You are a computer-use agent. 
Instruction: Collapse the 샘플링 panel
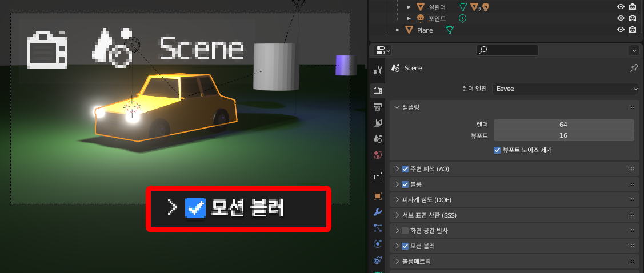click(x=397, y=107)
